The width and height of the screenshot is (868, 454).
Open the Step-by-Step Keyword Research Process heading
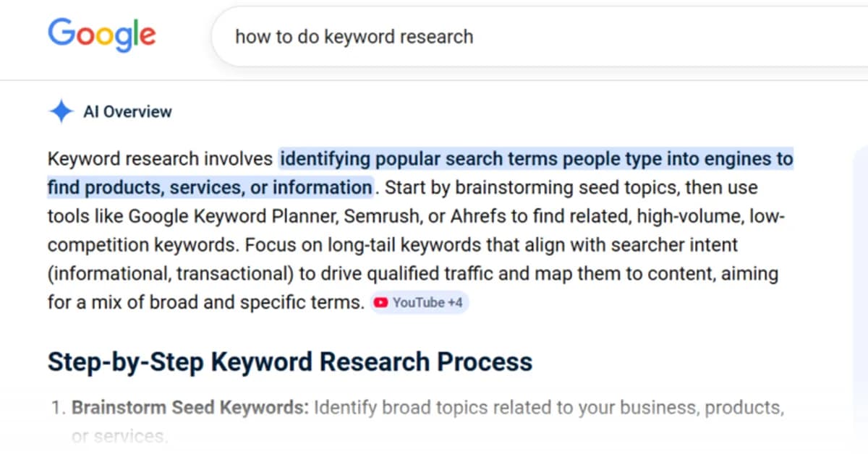289,361
